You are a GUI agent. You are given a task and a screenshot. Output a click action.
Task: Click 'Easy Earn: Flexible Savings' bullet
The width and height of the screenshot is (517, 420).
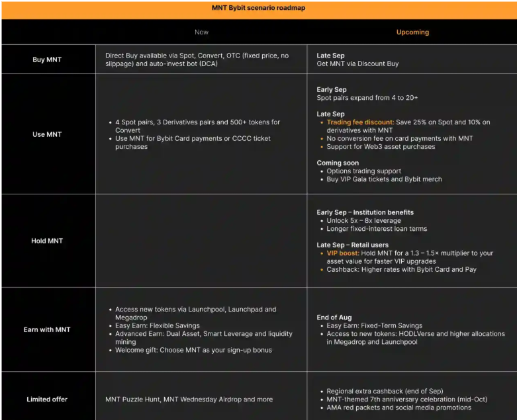tap(158, 325)
